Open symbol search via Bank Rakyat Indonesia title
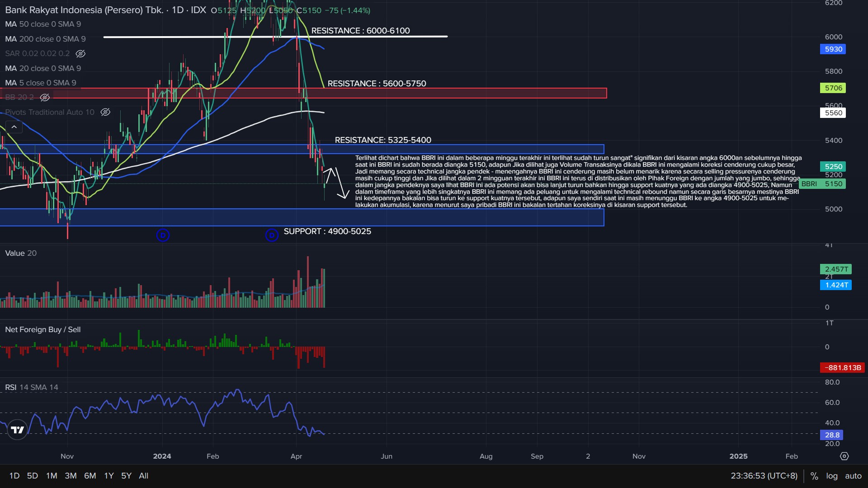The width and height of the screenshot is (868, 488). coord(84,10)
